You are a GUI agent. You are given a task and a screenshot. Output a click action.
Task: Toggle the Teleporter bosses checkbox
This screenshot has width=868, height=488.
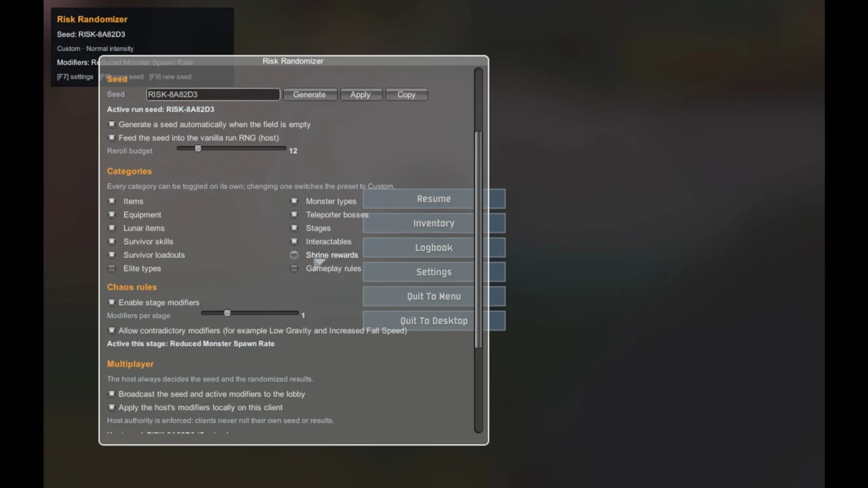pyautogui.click(x=294, y=215)
